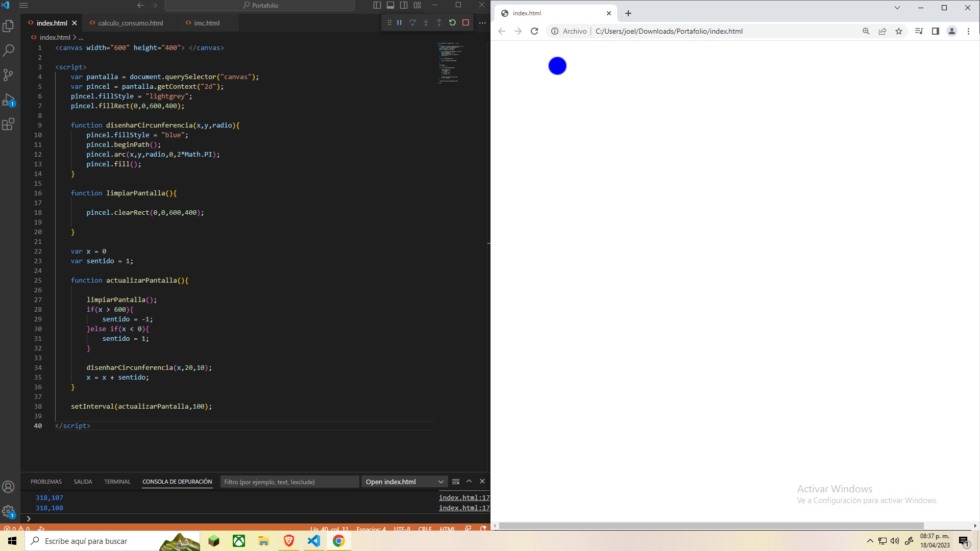980x551 pixels.
Task: Open the index.html:17 link beside 318,107
Action: [x=464, y=497]
